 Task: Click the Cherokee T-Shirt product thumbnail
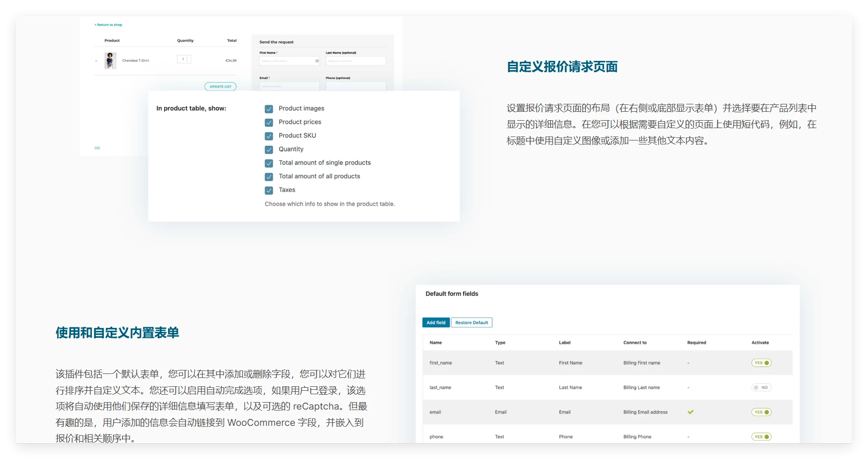pos(110,60)
